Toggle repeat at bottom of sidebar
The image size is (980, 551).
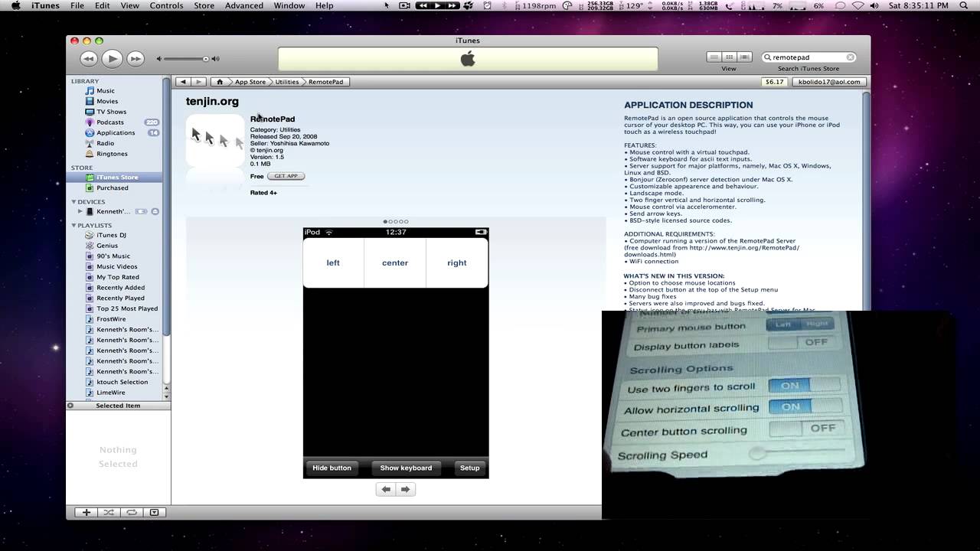tap(132, 512)
